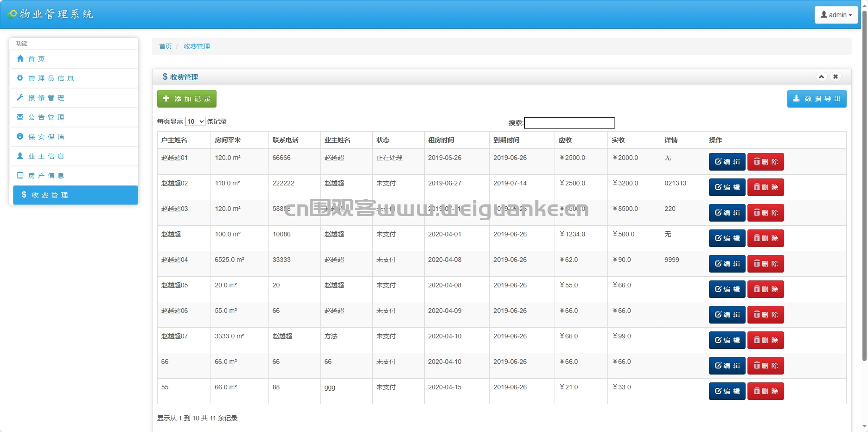Click the envelope icon beside 公告管理
Screen dimensions: 868x432
(20, 117)
